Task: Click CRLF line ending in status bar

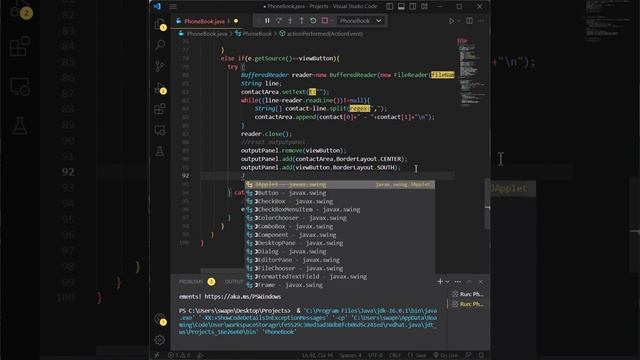Action: click(x=395, y=356)
